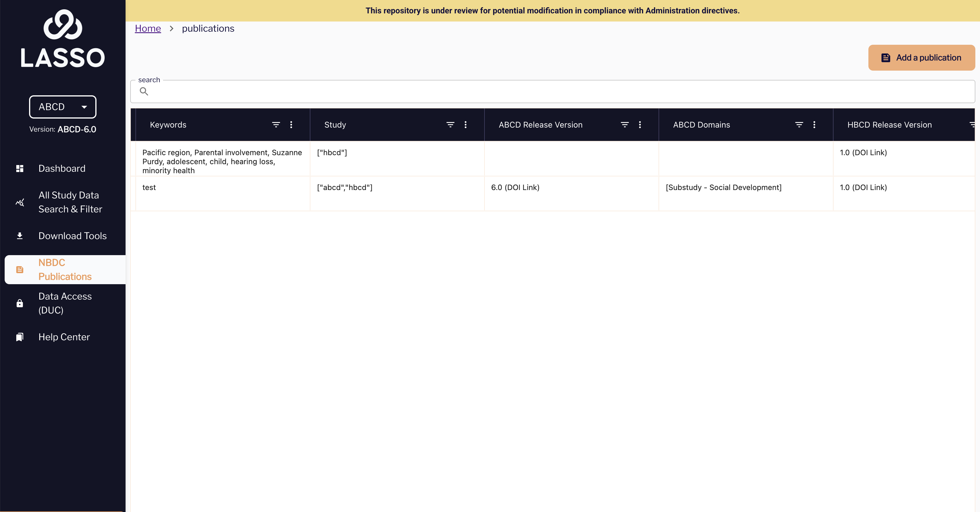The width and height of the screenshot is (980, 512).
Task: Open Keywords column options menu
Action: tap(292, 125)
